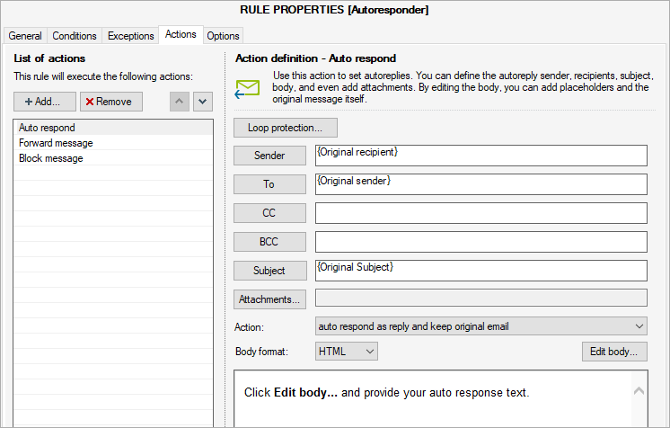
Task: Select Auto respond in actions list
Action: pos(113,128)
